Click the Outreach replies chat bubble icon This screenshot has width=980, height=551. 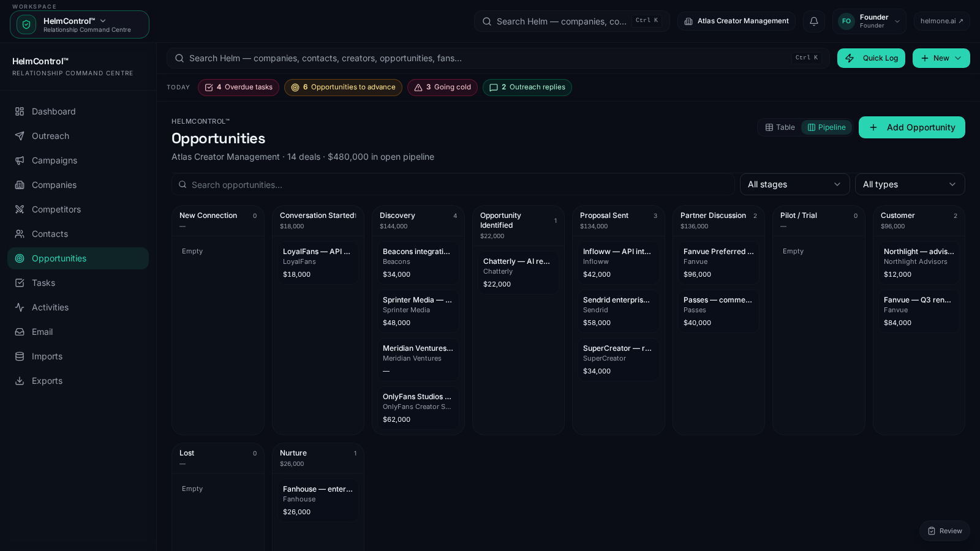click(494, 88)
